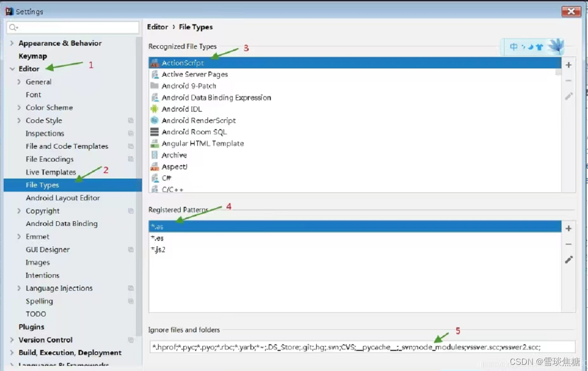Open the TODO settings page
The height and width of the screenshot is (371, 588).
(36, 314)
